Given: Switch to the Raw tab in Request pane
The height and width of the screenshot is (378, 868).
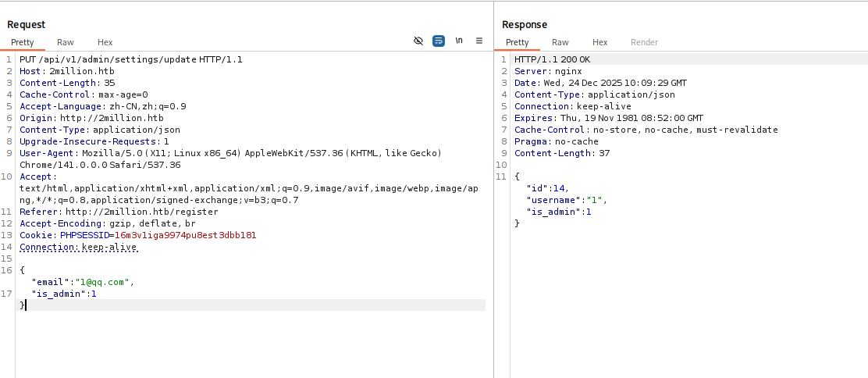Looking at the screenshot, I should point(66,42).
